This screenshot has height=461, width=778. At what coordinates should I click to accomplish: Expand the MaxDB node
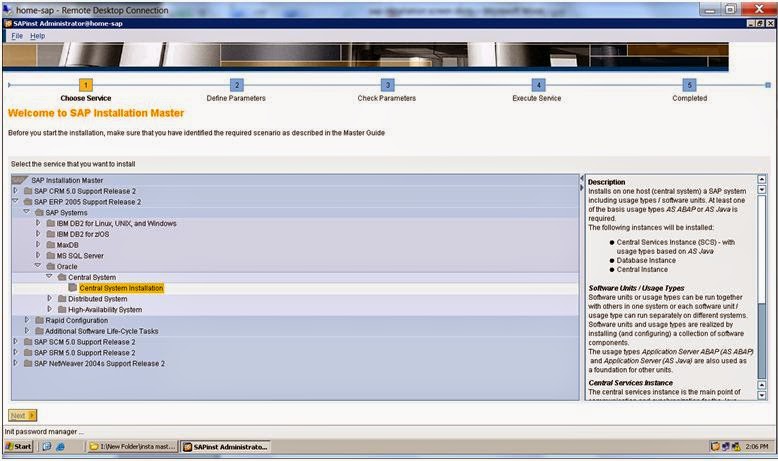(x=38, y=244)
